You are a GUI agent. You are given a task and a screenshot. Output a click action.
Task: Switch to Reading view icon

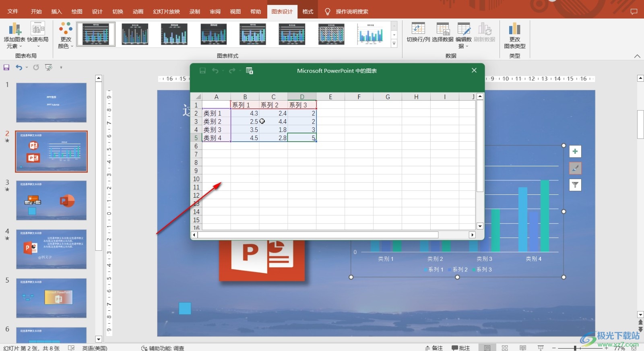pos(523,348)
